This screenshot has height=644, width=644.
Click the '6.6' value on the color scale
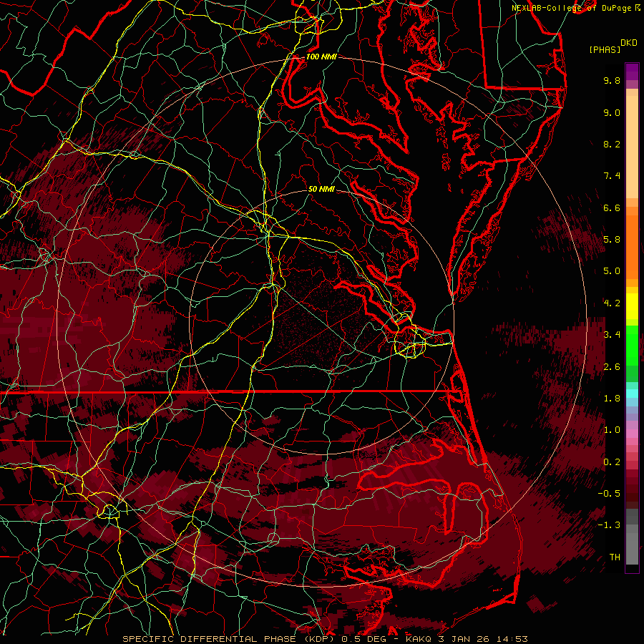coord(612,208)
